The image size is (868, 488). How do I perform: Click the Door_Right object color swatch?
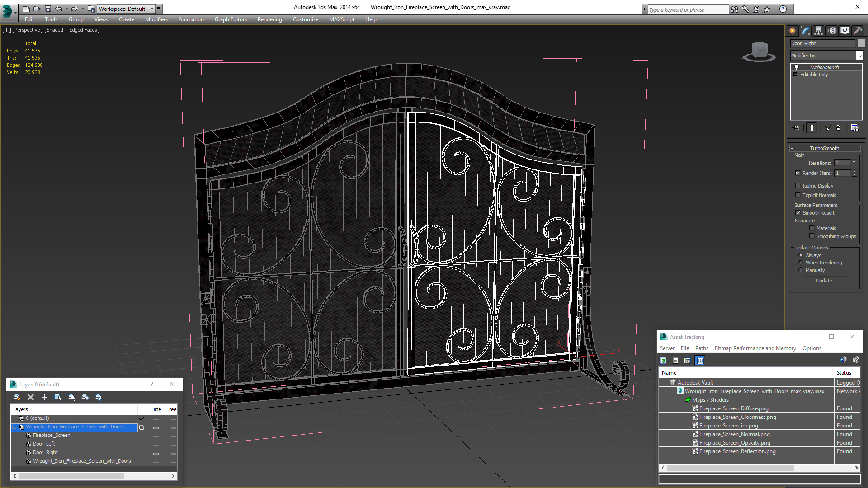coord(861,43)
